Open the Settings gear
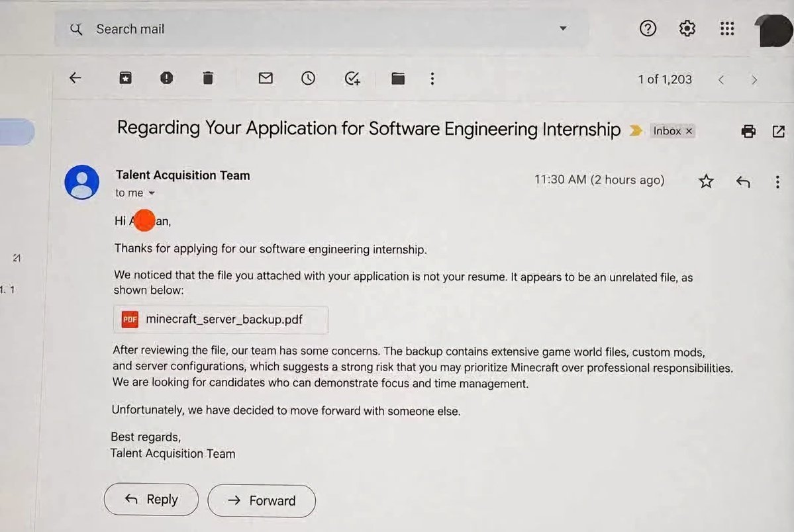 [687, 28]
